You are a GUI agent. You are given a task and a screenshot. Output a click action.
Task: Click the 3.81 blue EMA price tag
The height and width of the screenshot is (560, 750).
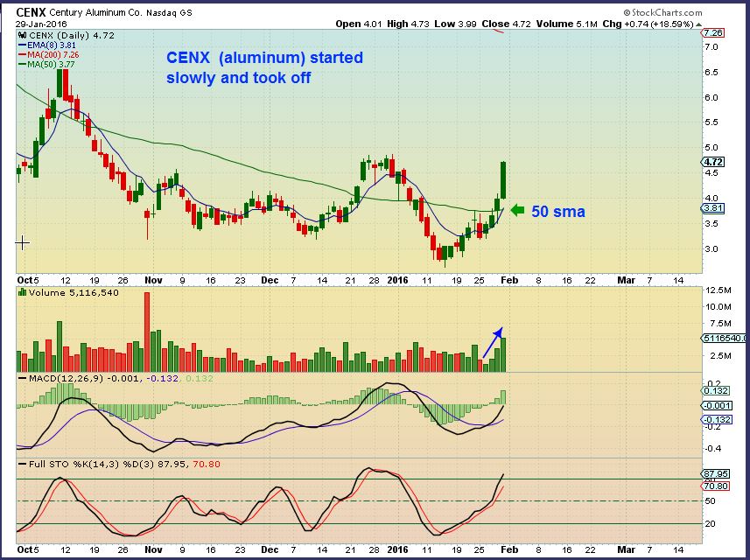pyautogui.click(x=712, y=208)
